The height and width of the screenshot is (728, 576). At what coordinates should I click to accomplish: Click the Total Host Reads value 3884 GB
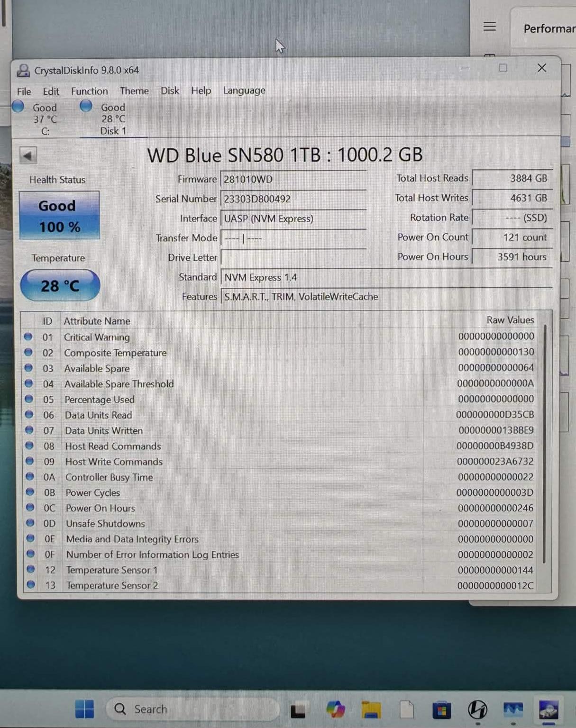tap(512, 178)
